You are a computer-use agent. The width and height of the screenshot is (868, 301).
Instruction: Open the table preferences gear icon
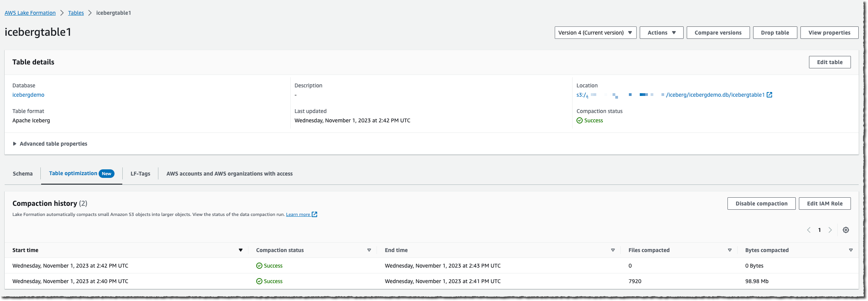pos(846,230)
